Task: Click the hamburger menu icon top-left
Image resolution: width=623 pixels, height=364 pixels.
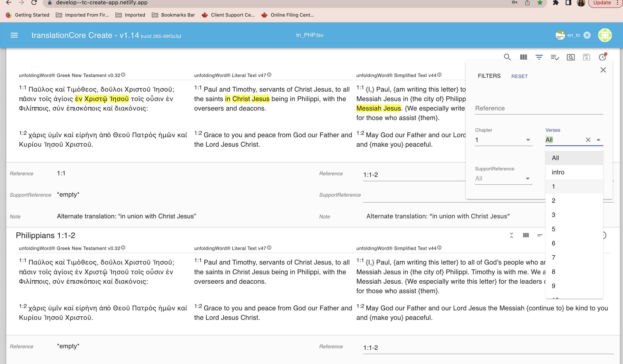Action: click(x=14, y=36)
